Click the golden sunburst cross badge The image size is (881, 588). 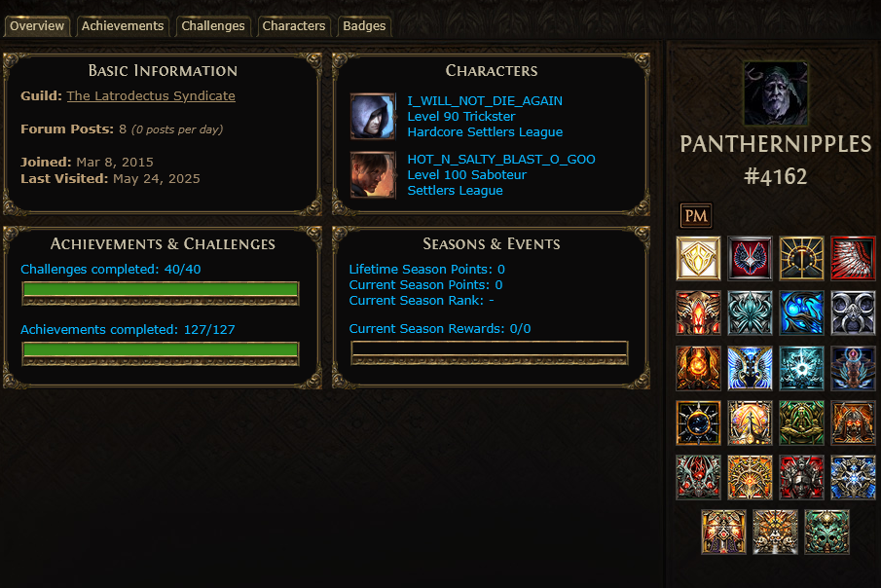coord(801,259)
